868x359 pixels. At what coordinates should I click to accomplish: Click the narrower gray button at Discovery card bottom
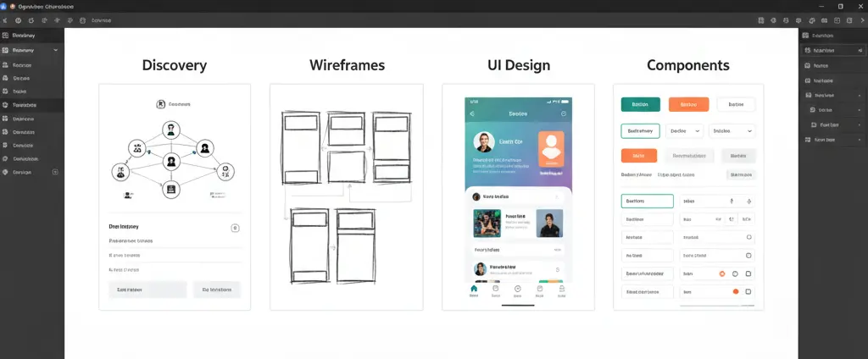click(x=217, y=290)
